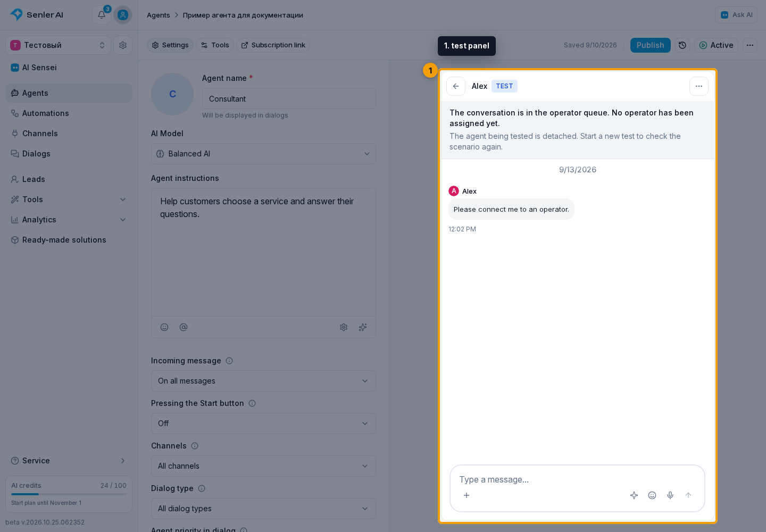
Task: Click the Agent name input field
Action: (x=289, y=98)
